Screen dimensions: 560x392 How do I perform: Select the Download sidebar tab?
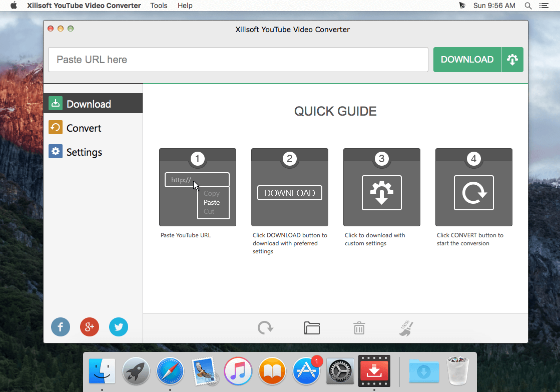pos(93,104)
